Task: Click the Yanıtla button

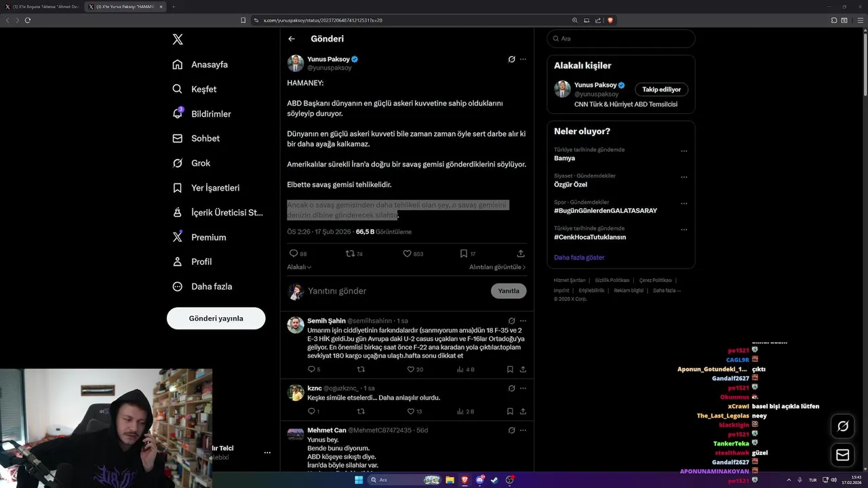Action: tap(509, 291)
